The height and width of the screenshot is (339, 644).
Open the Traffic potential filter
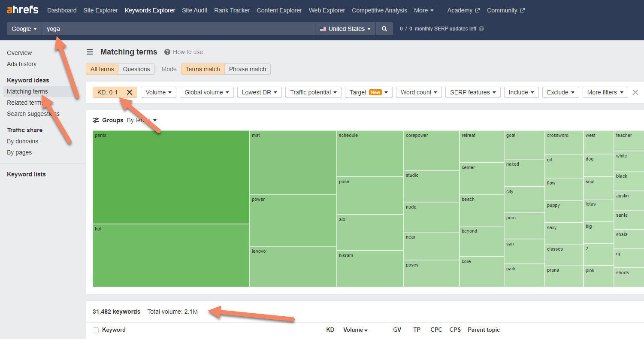(x=314, y=92)
